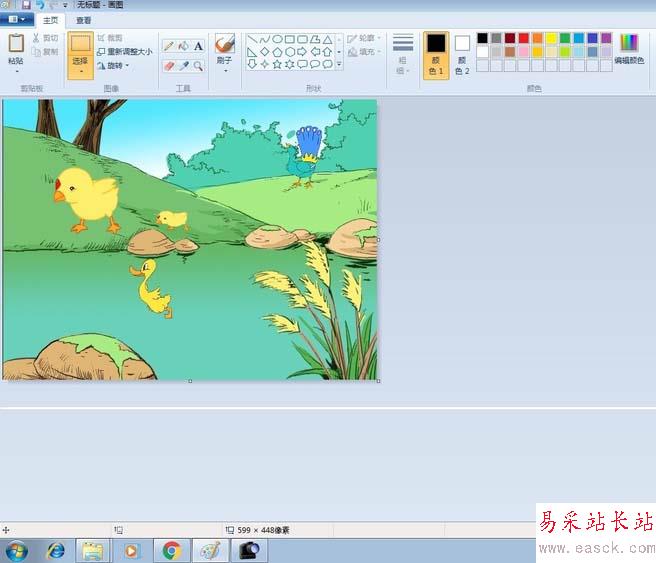This screenshot has height=563, width=656.
Task: Select the Curve shape
Action: point(264,39)
